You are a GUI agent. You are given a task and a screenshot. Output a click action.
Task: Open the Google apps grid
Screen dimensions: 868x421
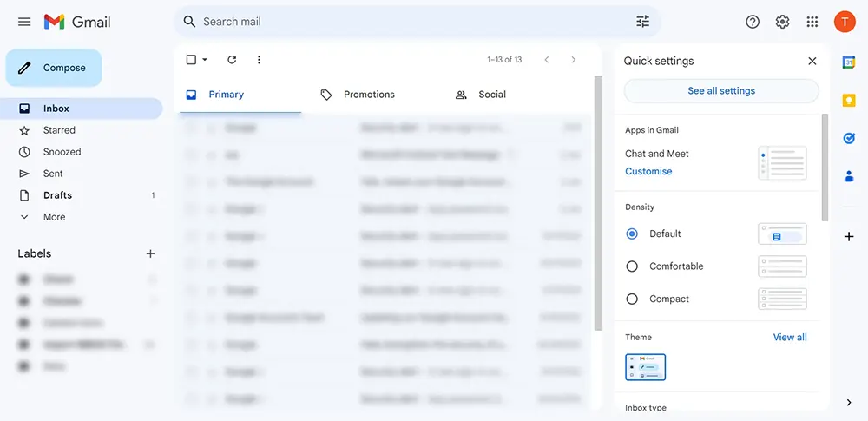tap(812, 22)
